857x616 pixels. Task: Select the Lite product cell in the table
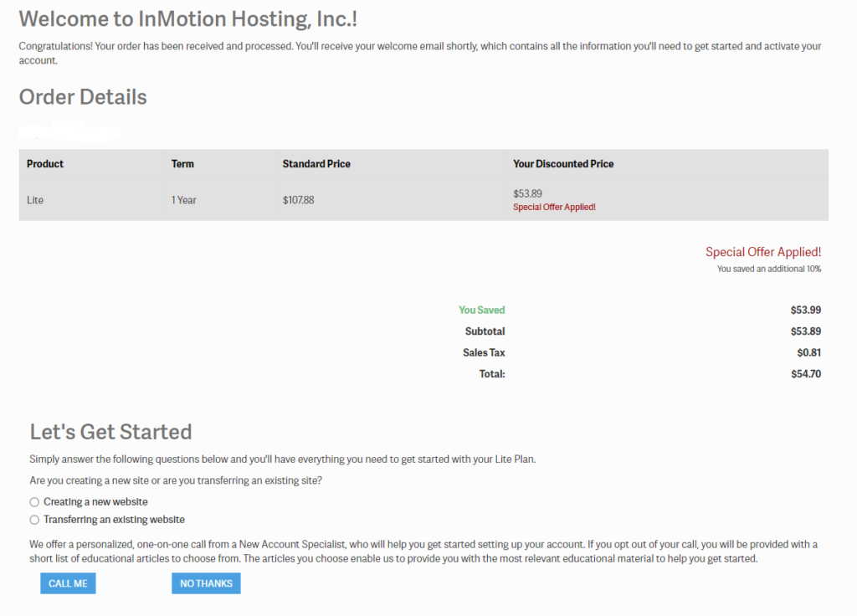click(35, 200)
